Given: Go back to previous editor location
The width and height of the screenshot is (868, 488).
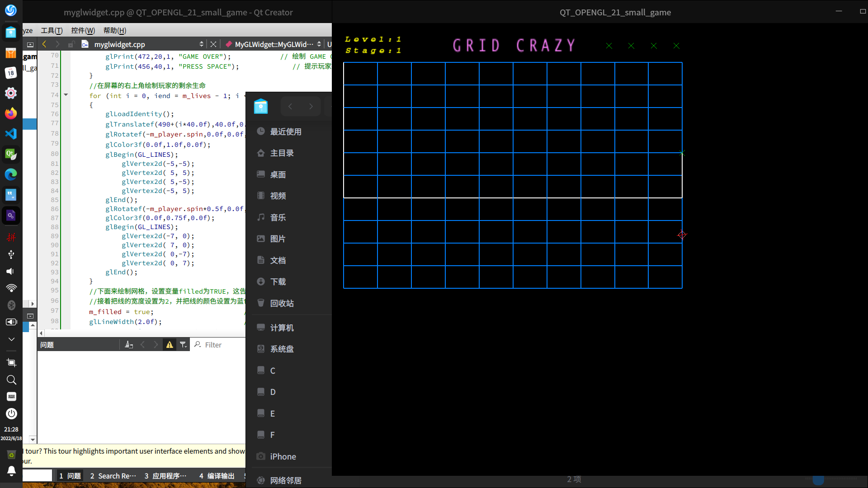Looking at the screenshot, I should coord(44,44).
